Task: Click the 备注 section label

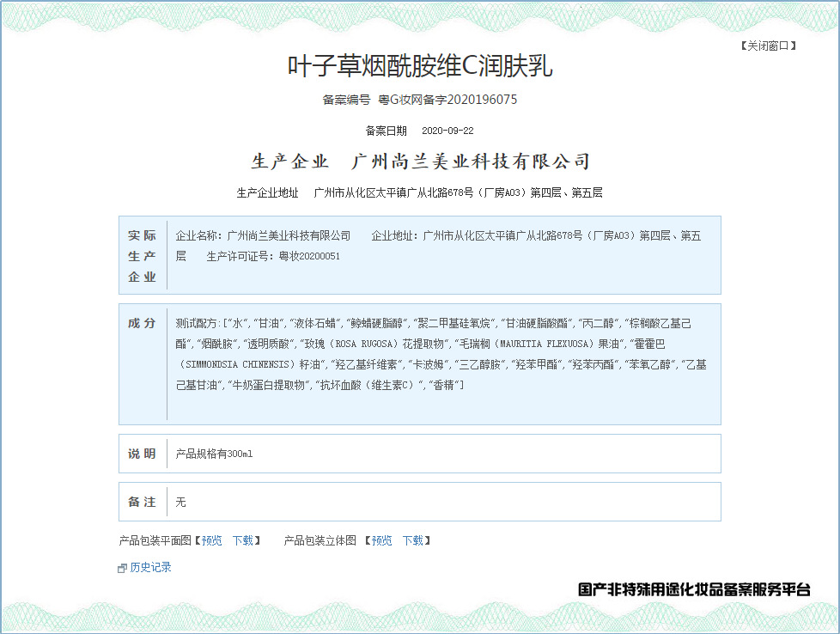Action: tap(143, 502)
